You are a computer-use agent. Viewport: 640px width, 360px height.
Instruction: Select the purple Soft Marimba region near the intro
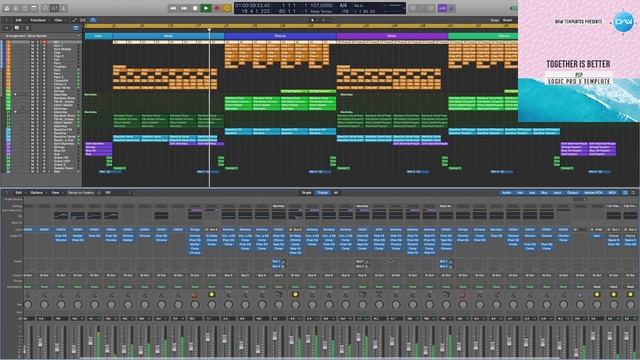98,144
